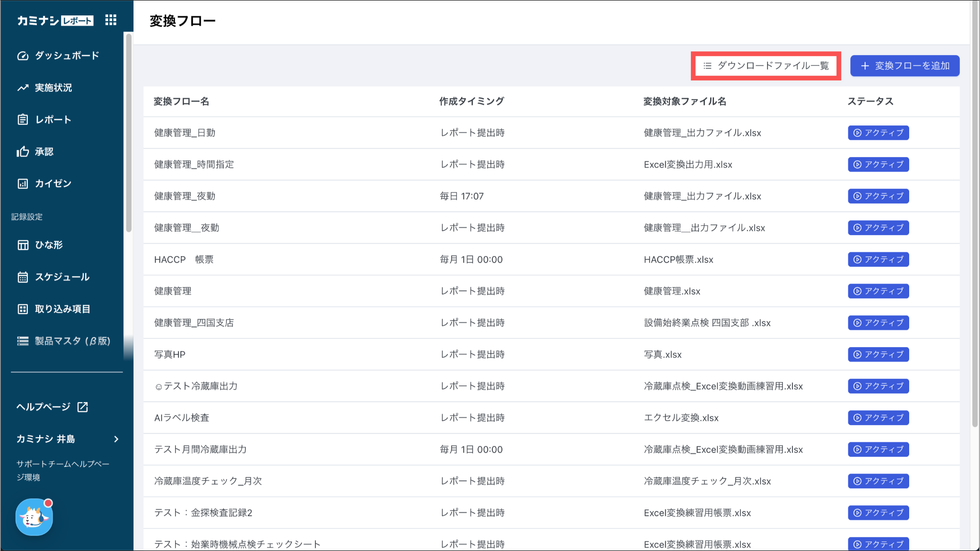Click the カイゼン chart icon
The image size is (980, 551).
(x=22, y=184)
